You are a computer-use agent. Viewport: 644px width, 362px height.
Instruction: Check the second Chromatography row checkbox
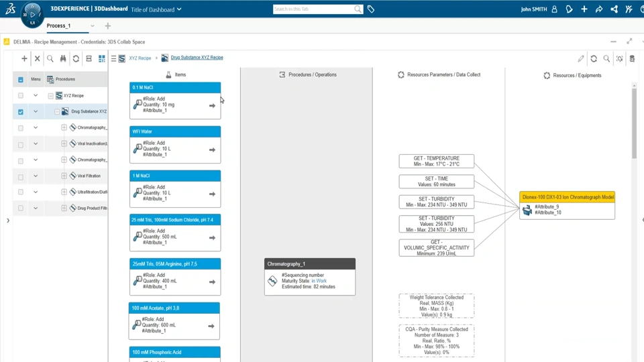point(21,161)
